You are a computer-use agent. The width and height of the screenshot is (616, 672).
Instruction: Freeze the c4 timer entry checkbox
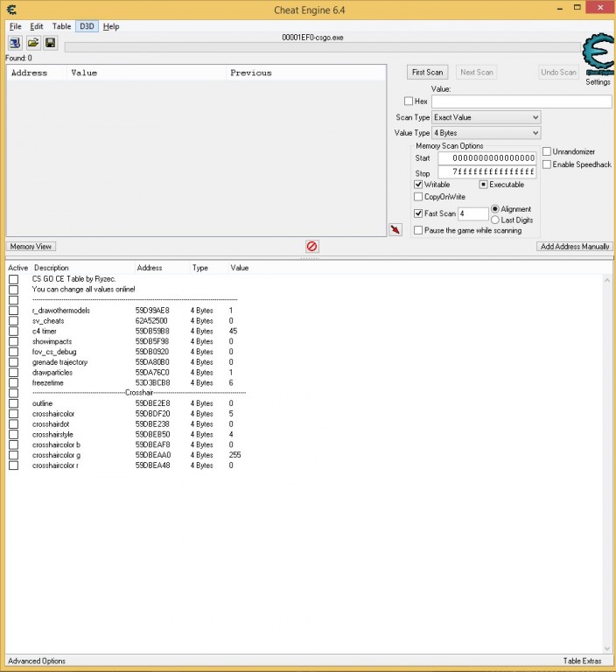[14, 331]
